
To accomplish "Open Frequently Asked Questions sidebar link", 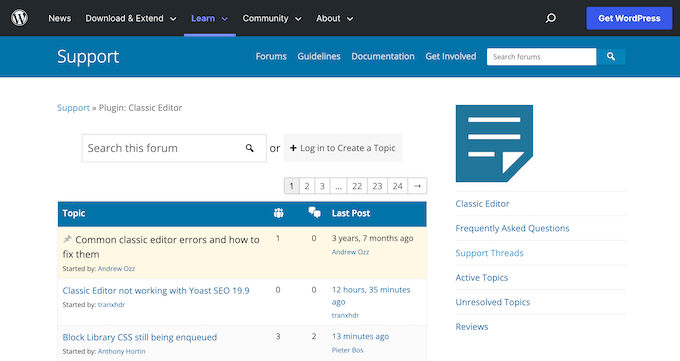I will tap(512, 228).
